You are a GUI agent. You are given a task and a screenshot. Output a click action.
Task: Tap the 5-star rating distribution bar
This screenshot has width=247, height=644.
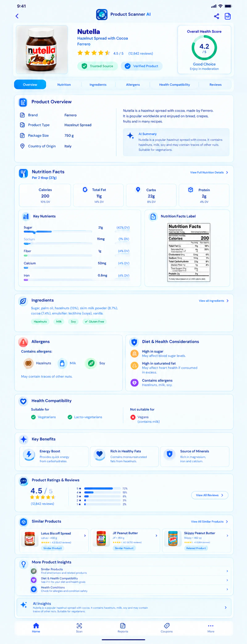coord(102,488)
